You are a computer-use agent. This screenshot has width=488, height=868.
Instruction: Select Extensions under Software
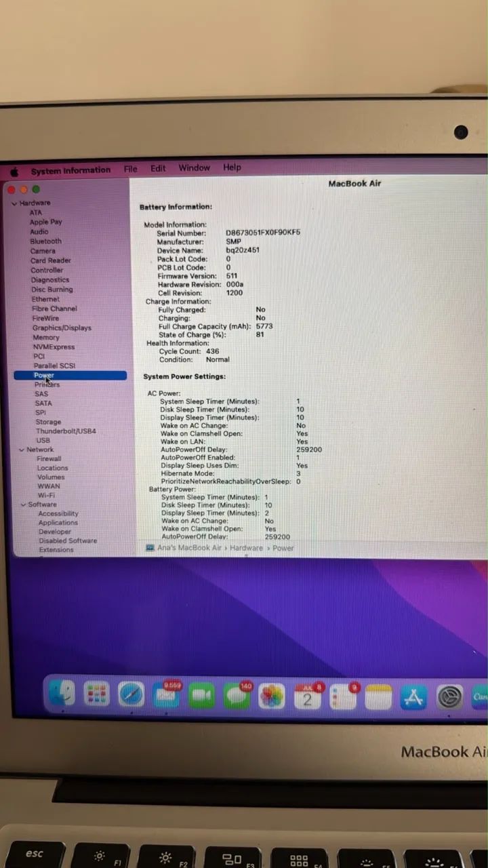56,550
